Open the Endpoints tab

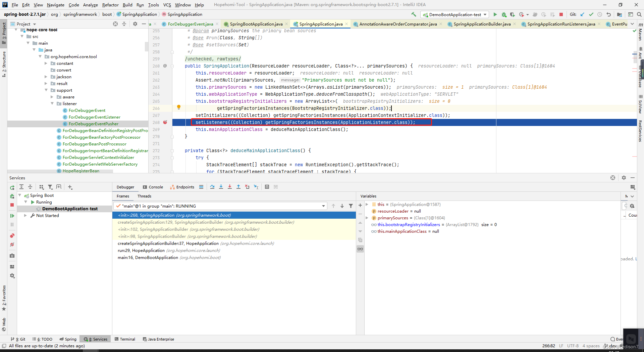tap(182, 187)
